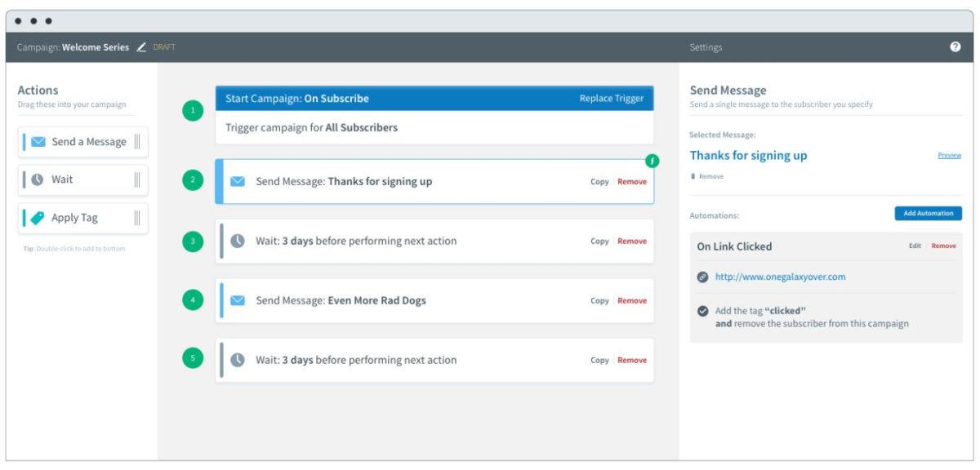The image size is (980, 470).
Task: Remove the step 3 Wait action
Action: (632, 242)
